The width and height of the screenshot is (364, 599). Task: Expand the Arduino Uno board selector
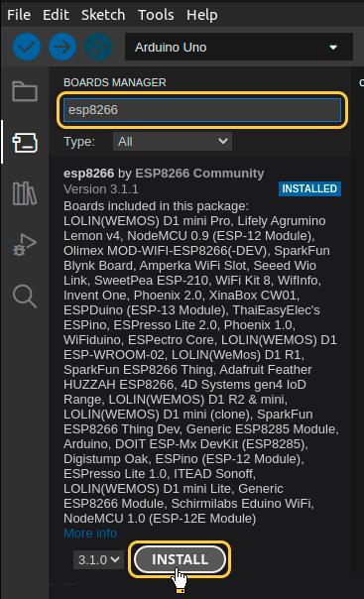[239, 47]
